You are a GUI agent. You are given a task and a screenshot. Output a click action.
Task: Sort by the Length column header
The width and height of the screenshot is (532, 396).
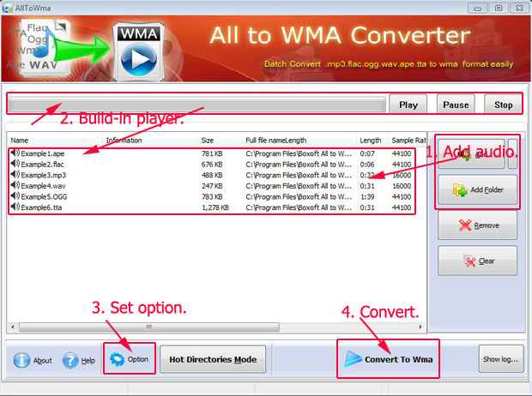(x=370, y=141)
